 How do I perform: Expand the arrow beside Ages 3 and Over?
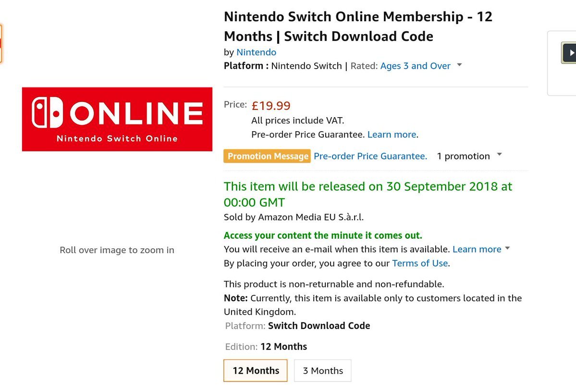coord(459,65)
